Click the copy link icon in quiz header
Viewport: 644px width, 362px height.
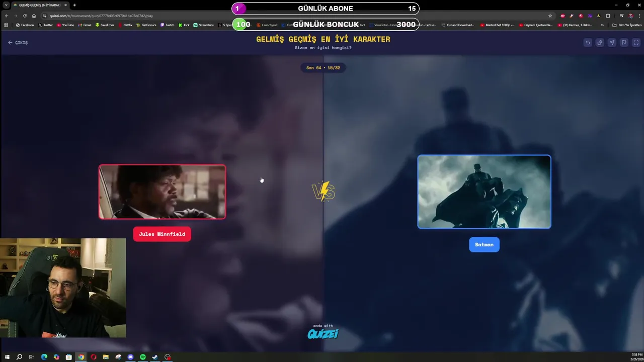coord(600,43)
